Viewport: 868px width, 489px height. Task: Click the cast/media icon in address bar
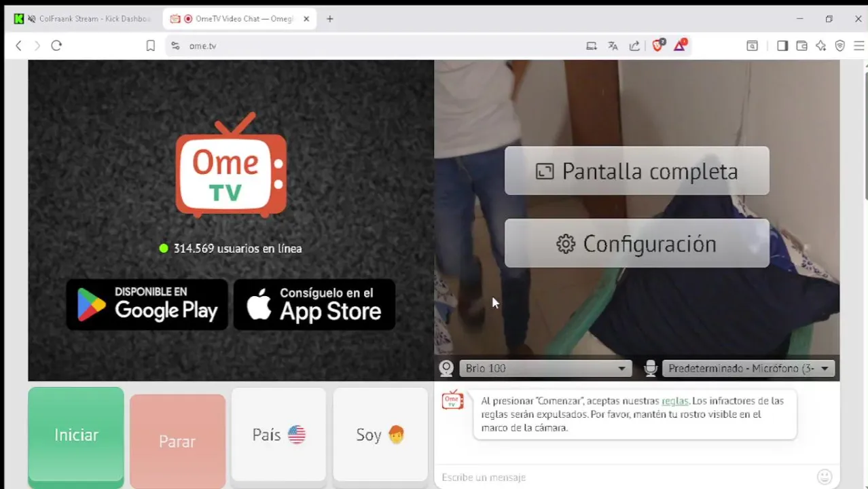pos(592,46)
